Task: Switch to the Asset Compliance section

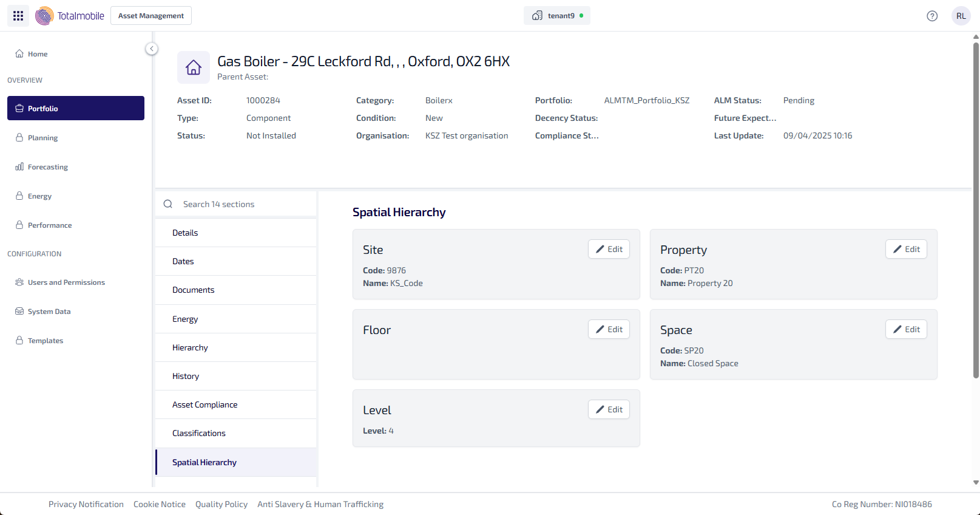Action: click(x=204, y=404)
